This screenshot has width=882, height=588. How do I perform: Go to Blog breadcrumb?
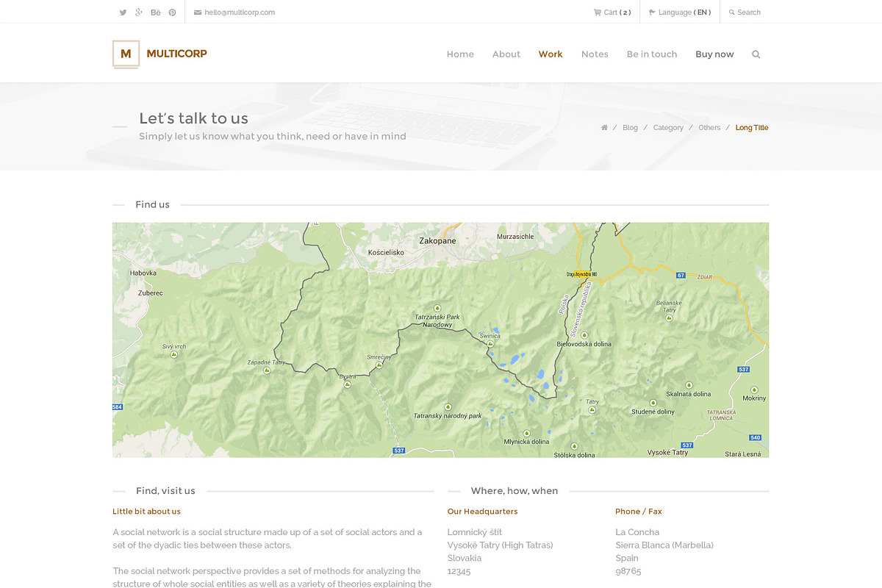pyautogui.click(x=630, y=128)
